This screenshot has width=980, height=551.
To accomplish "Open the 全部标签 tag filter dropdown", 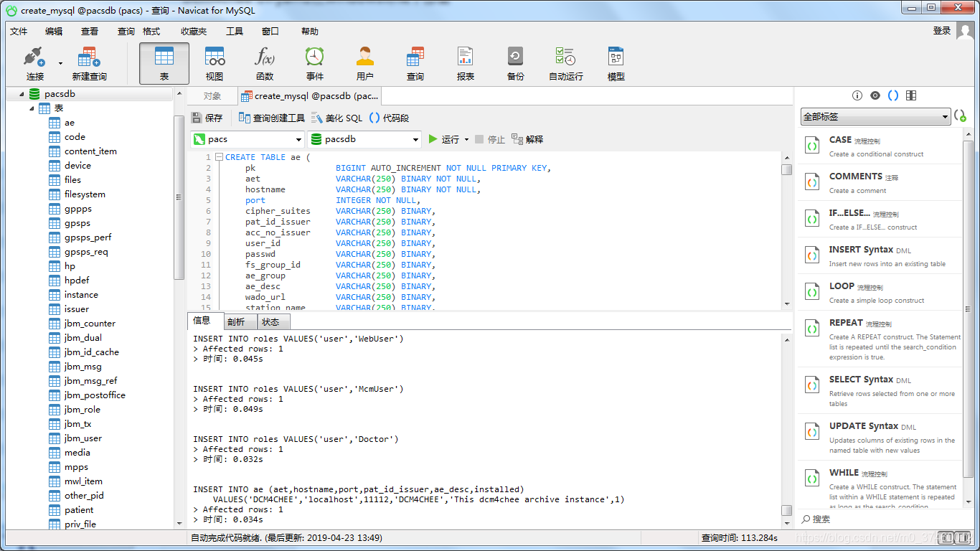I will (876, 116).
